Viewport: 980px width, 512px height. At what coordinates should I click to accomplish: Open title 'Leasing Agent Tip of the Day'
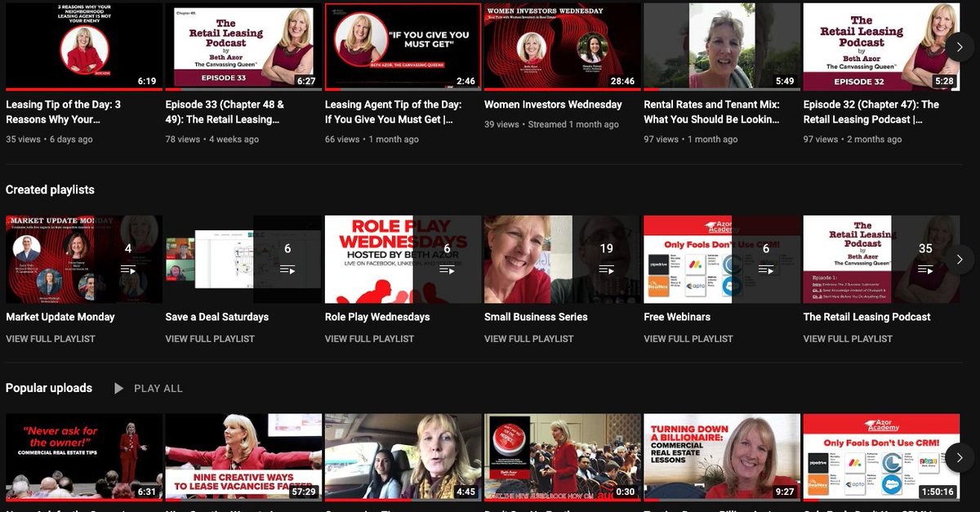pyautogui.click(x=394, y=112)
